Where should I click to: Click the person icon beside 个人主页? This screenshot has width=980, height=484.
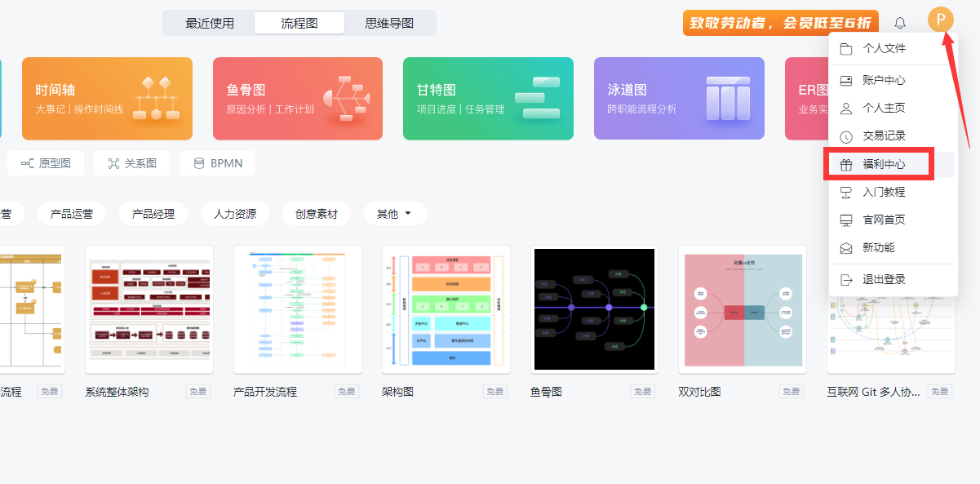[x=846, y=109]
